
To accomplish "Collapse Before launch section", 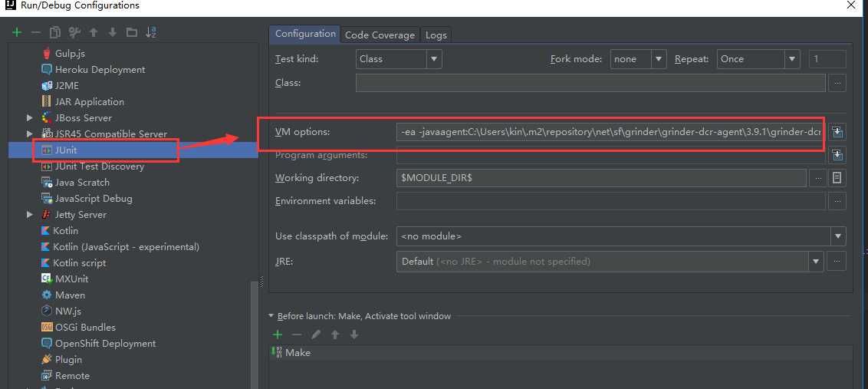I will point(271,316).
